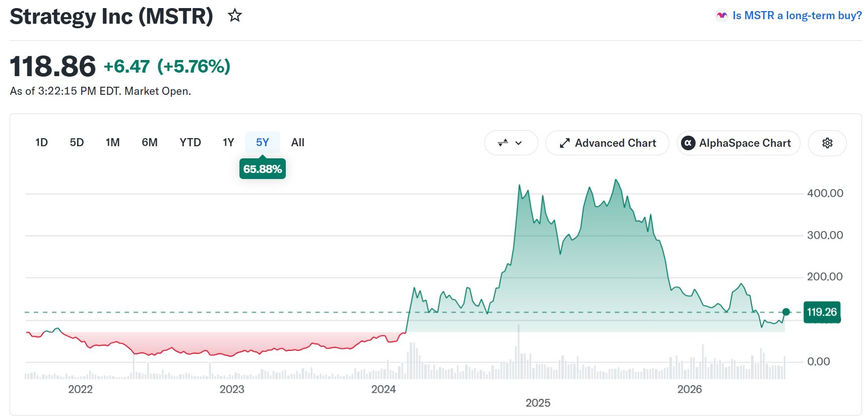Select the 5D time range
868x416 pixels.
click(77, 143)
